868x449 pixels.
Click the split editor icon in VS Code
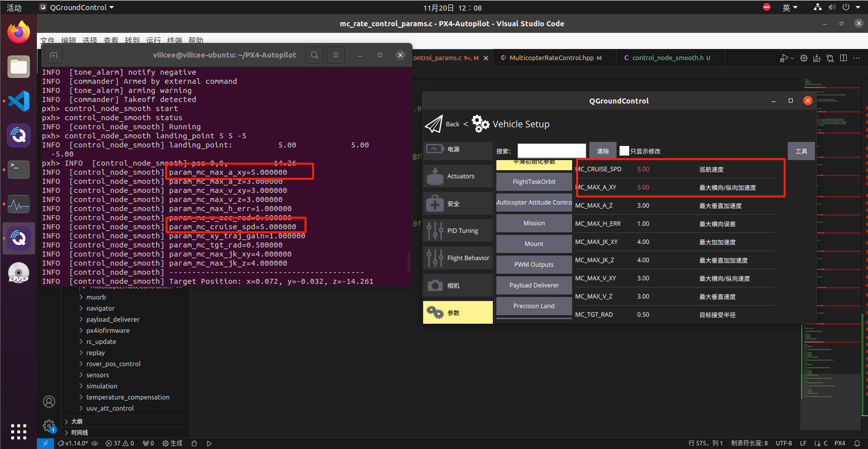point(843,58)
